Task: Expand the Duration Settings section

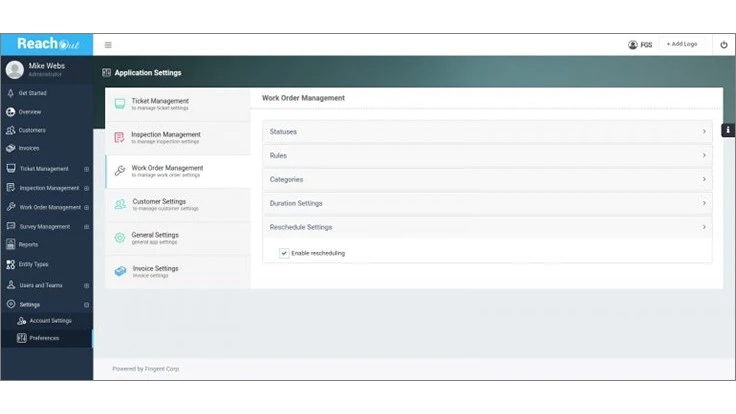Action: coord(487,203)
